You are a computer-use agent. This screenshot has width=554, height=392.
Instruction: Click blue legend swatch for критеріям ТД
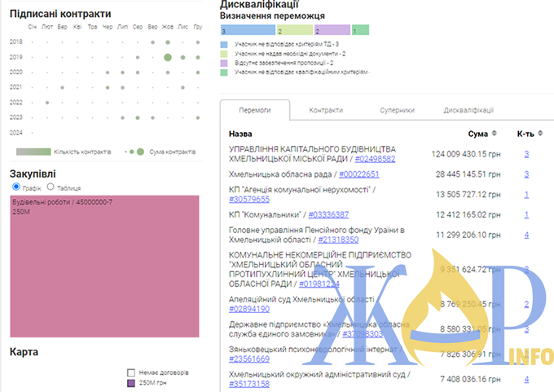224,45
